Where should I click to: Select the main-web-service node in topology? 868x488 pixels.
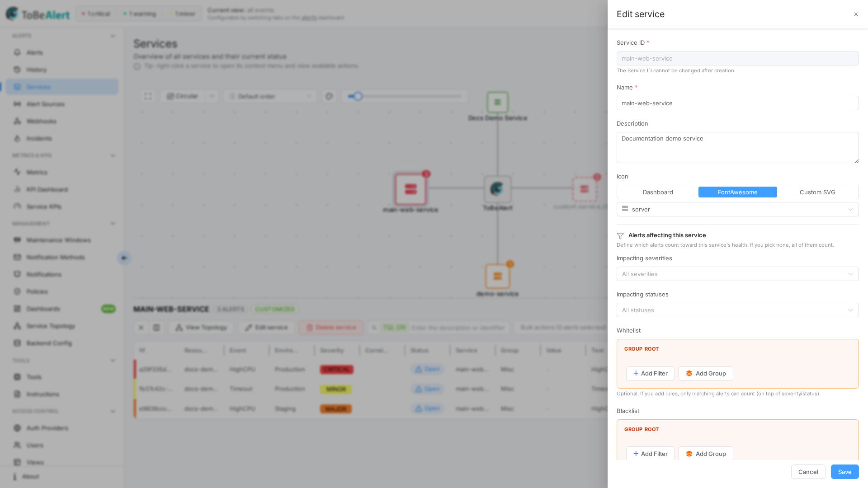click(x=410, y=189)
